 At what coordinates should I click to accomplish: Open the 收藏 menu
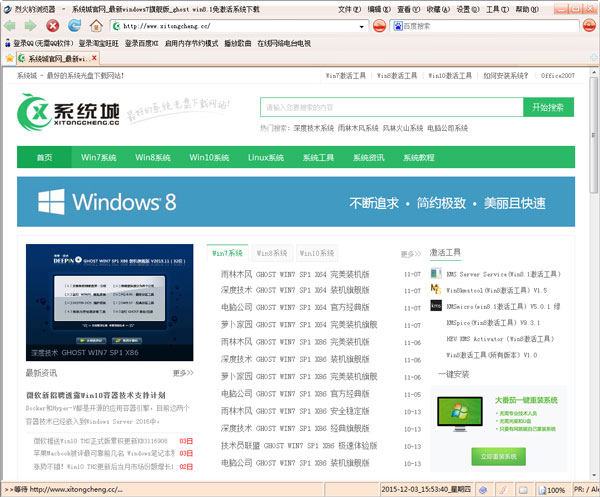(438, 9)
